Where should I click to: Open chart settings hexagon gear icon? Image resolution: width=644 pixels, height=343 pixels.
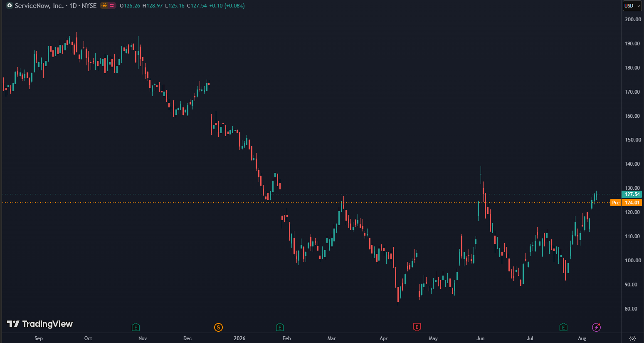(633, 338)
